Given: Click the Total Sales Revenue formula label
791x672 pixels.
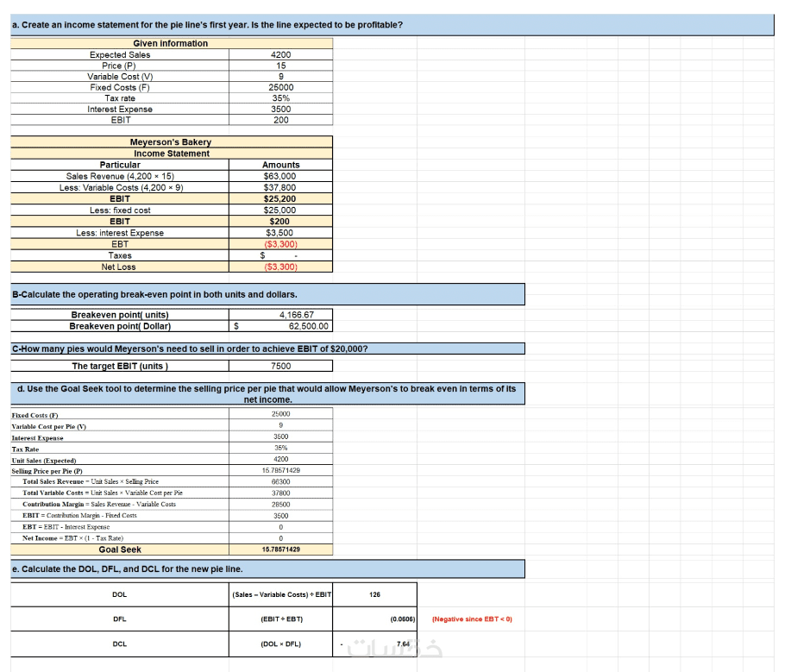Looking at the screenshot, I should tap(120, 482).
